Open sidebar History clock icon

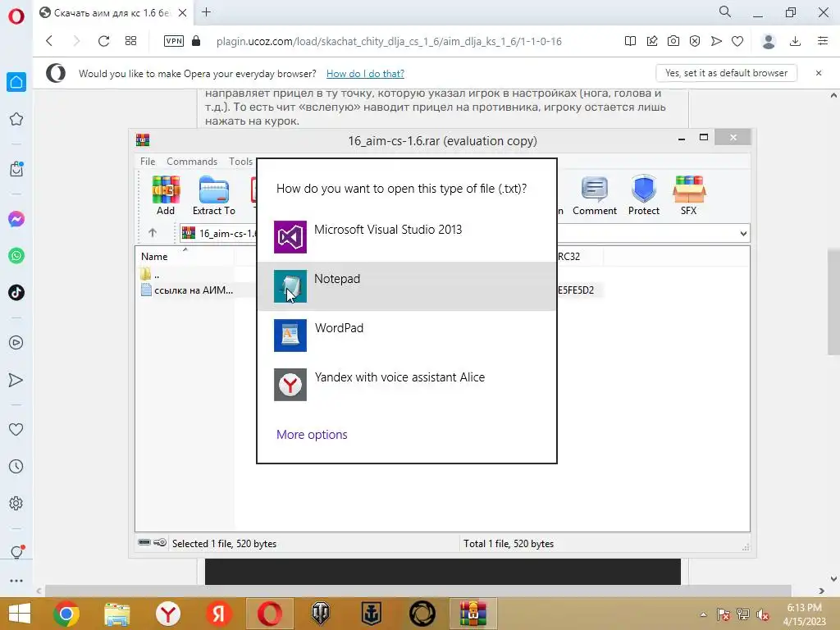tap(16, 466)
